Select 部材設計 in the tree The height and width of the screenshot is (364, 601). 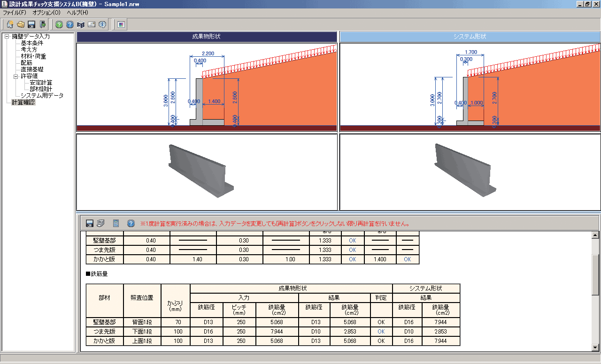point(41,89)
